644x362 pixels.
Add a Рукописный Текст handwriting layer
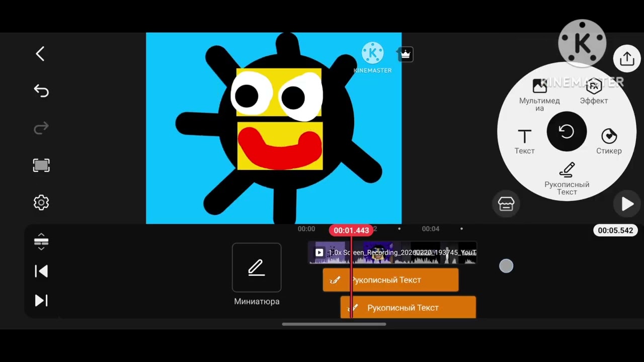(567, 178)
